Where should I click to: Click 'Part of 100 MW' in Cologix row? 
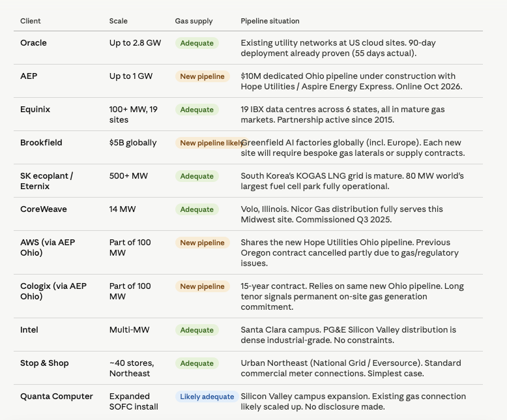click(x=130, y=292)
